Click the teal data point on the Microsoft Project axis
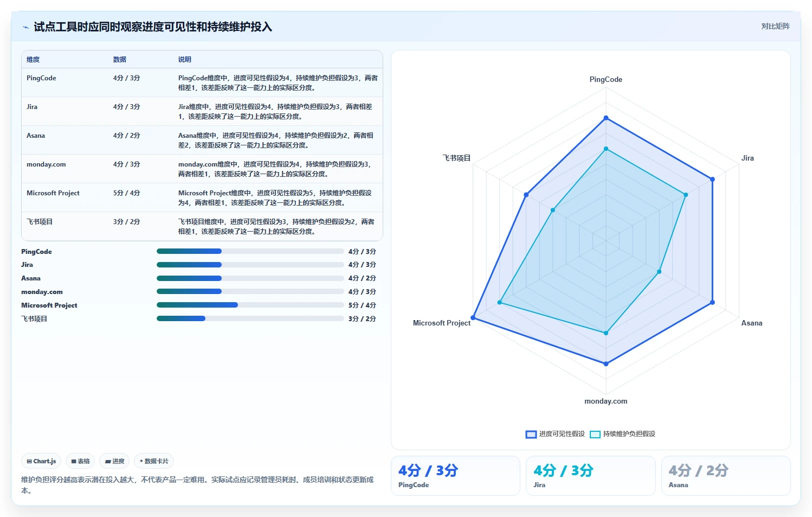 [500, 302]
